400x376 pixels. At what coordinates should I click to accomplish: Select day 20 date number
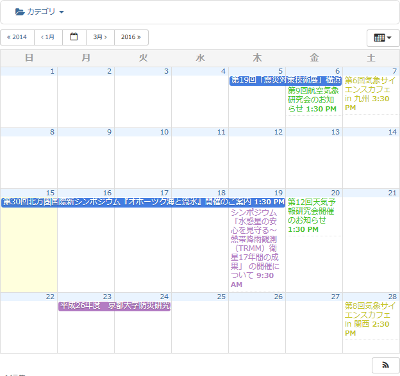(335, 193)
